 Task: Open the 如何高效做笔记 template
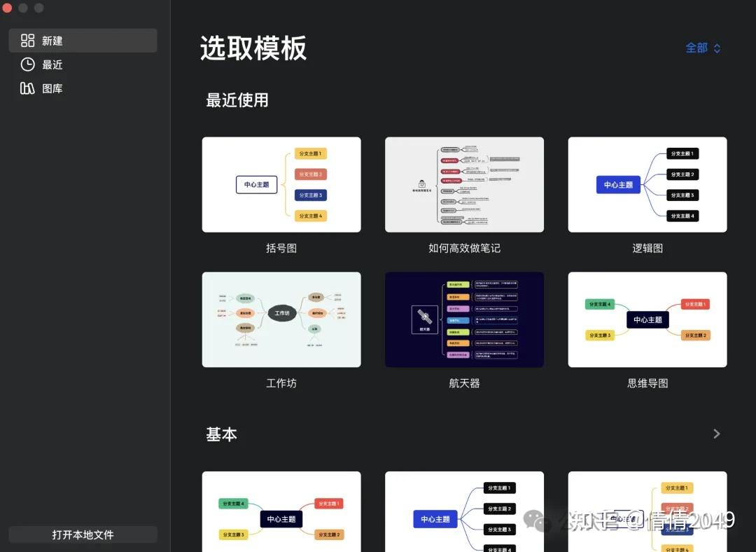pos(464,184)
